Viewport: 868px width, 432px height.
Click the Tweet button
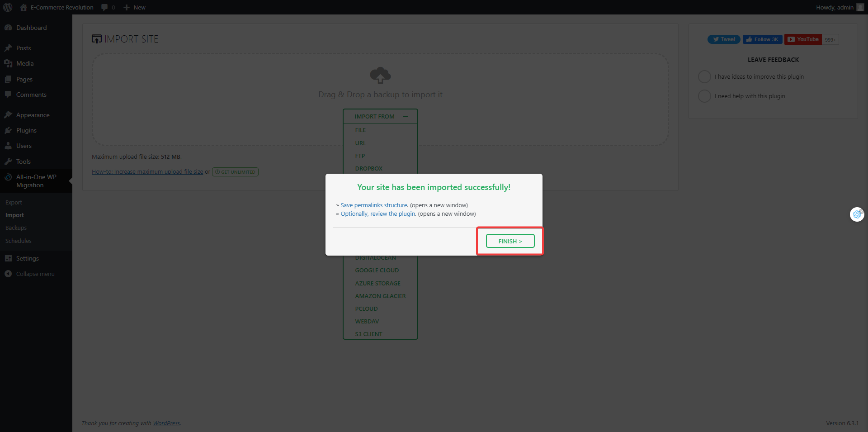coord(723,39)
